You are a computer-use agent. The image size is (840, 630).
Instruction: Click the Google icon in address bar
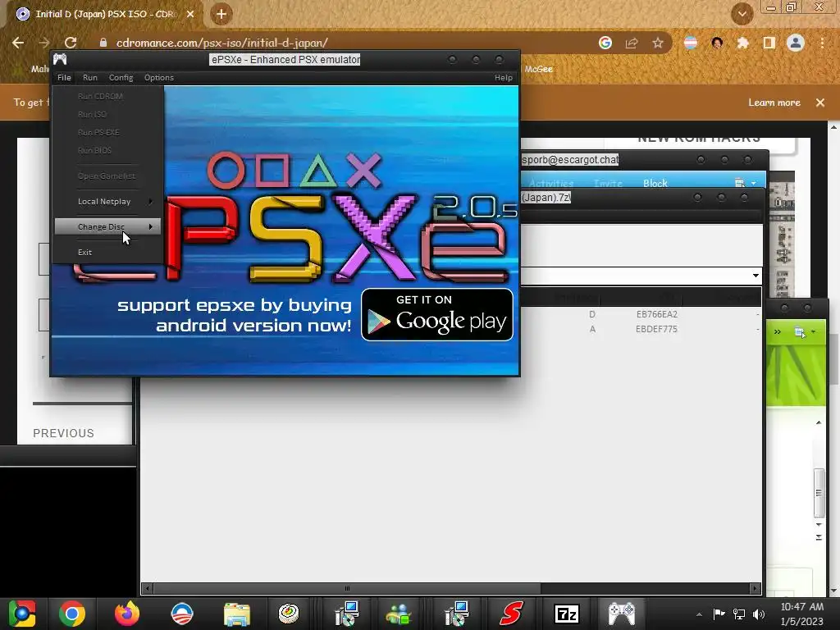(605, 43)
